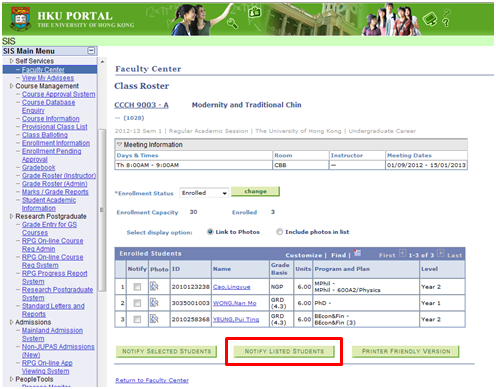
Task: Click Last link in Enrolled Students pager
Action: (x=455, y=255)
